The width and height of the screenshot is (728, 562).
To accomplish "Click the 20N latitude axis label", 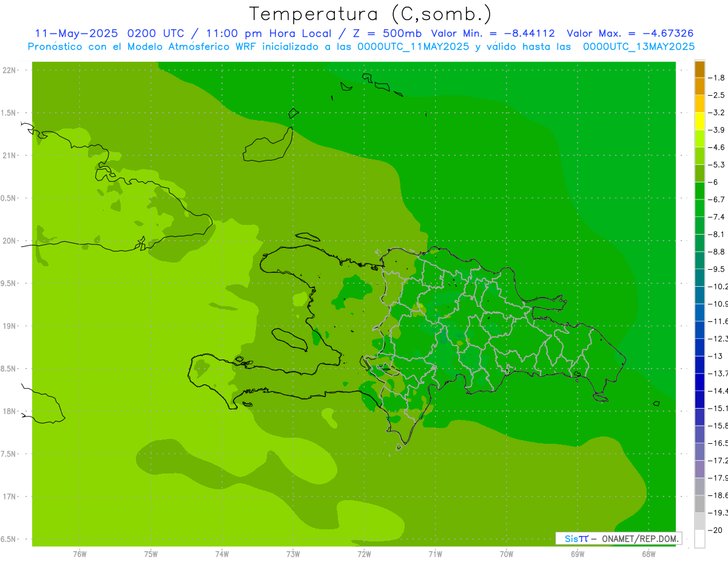I will 9,241.
